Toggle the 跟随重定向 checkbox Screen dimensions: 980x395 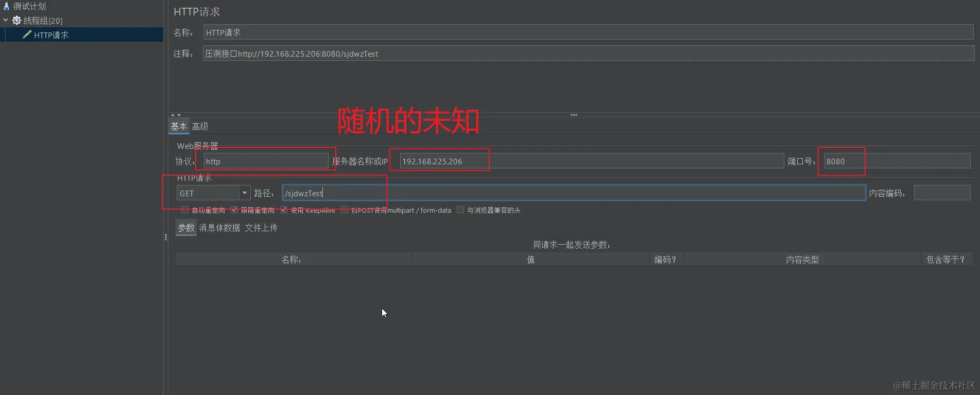(234, 210)
